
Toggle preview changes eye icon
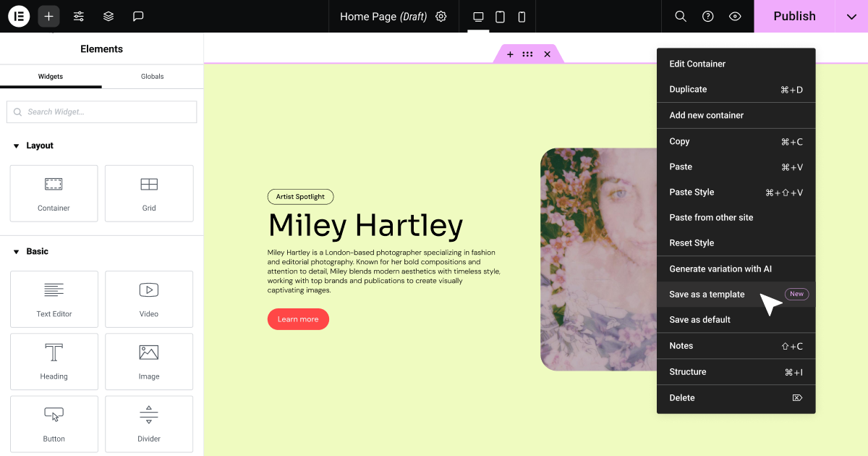[x=735, y=16]
